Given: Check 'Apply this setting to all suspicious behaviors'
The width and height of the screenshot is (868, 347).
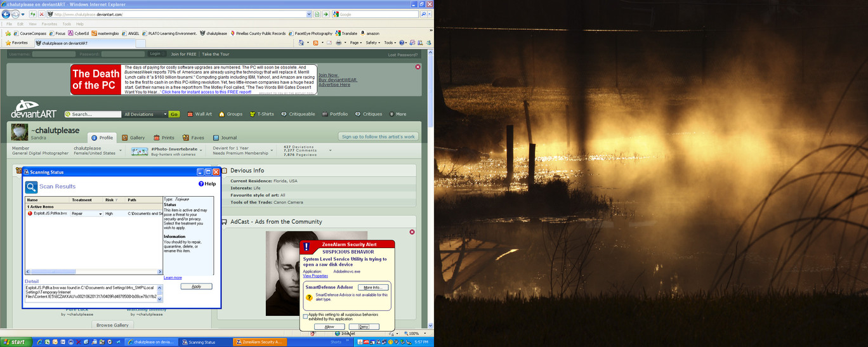Looking at the screenshot, I should (305, 316).
